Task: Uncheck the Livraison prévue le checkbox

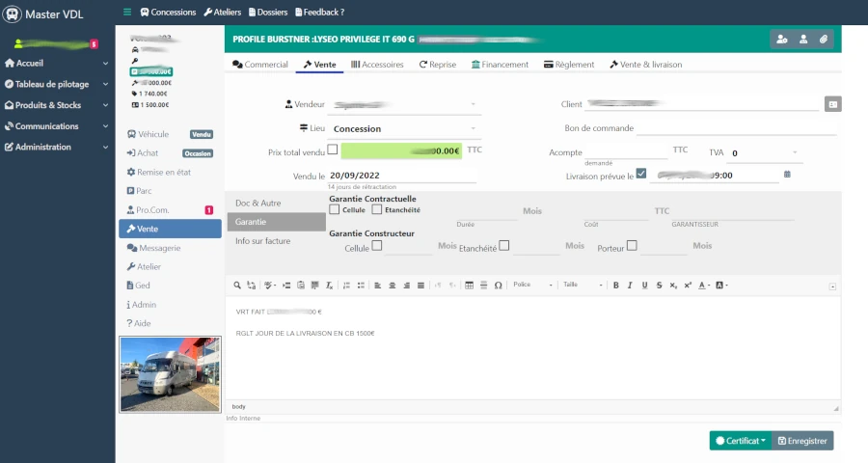Action: point(641,175)
